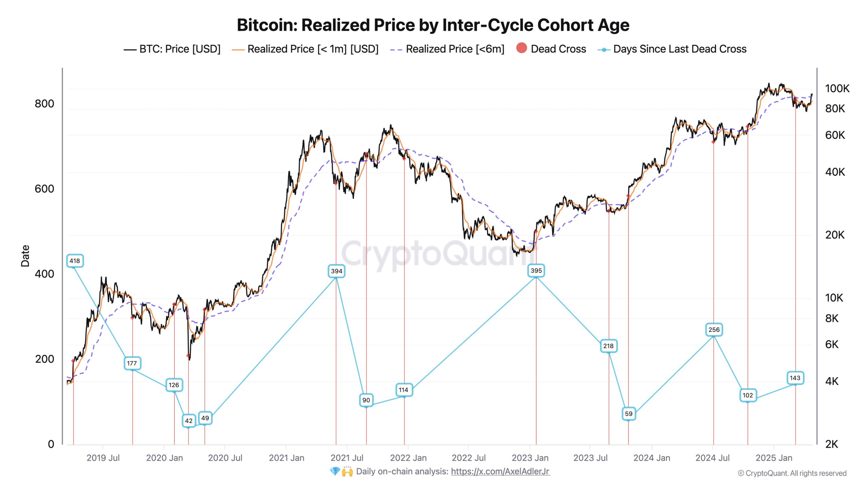Screen dimensions: 868x488
Task: Toggle the BTC: Price [USD] legend series
Action: [x=180, y=49]
